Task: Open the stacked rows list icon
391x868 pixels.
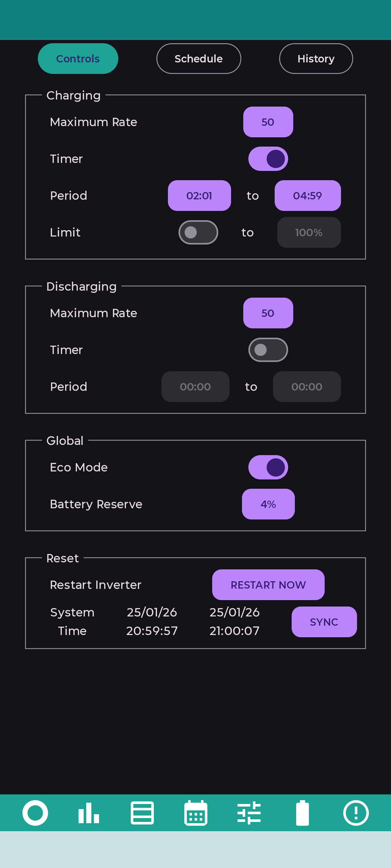Action: pyautogui.click(x=142, y=813)
